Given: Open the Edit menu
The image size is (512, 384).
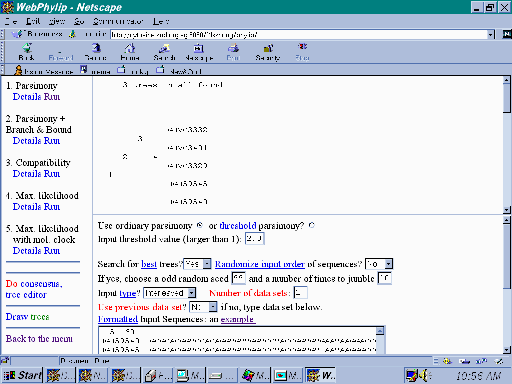Looking at the screenshot, I should point(33,21).
